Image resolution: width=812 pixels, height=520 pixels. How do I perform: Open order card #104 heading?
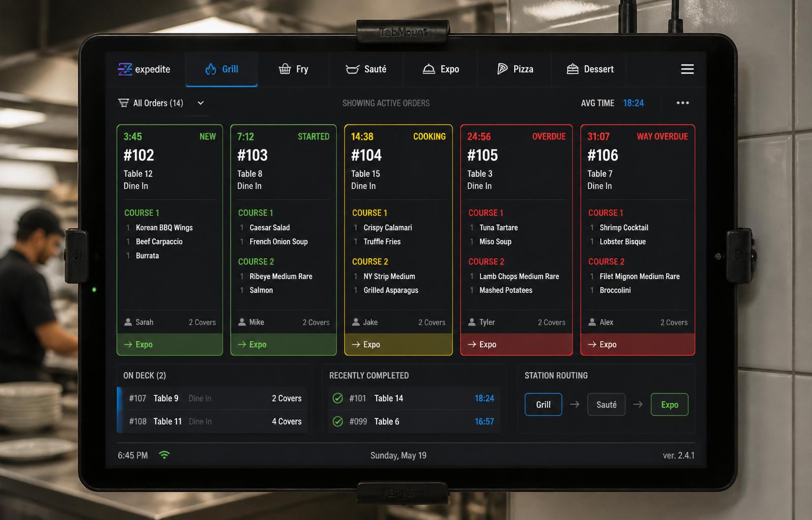pyautogui.click(x=366, y=155)
